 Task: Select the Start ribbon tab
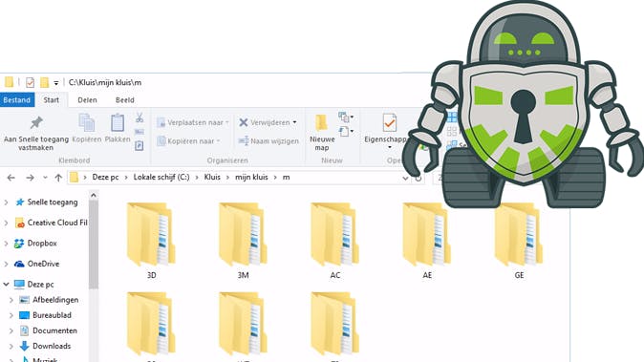(x=52, y=99)
